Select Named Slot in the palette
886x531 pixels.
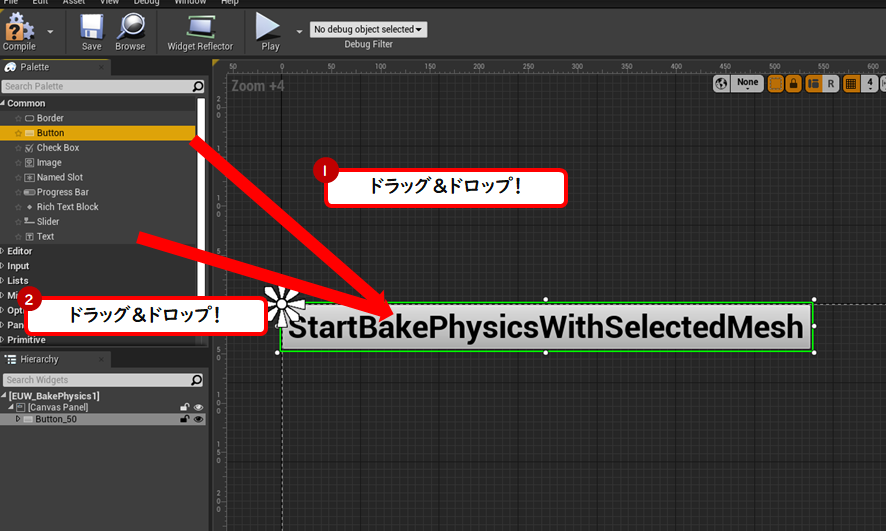[x=59, y=177]
